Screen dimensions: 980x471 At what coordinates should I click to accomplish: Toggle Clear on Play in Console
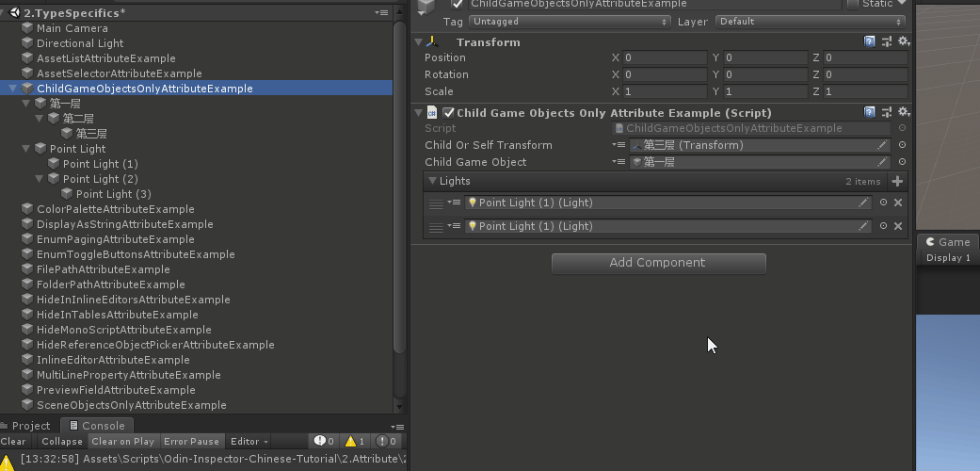tap(122, 441)
